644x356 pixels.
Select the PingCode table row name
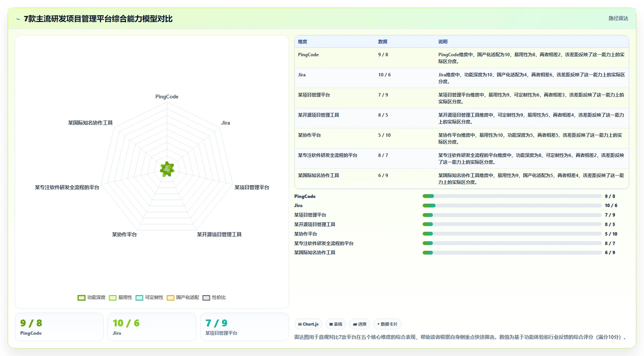308,55
